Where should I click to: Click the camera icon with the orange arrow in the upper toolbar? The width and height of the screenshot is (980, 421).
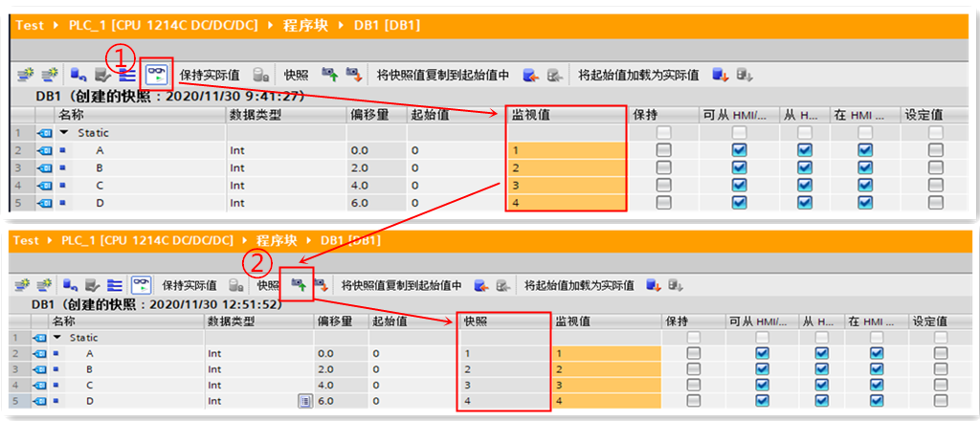(354, 76)
